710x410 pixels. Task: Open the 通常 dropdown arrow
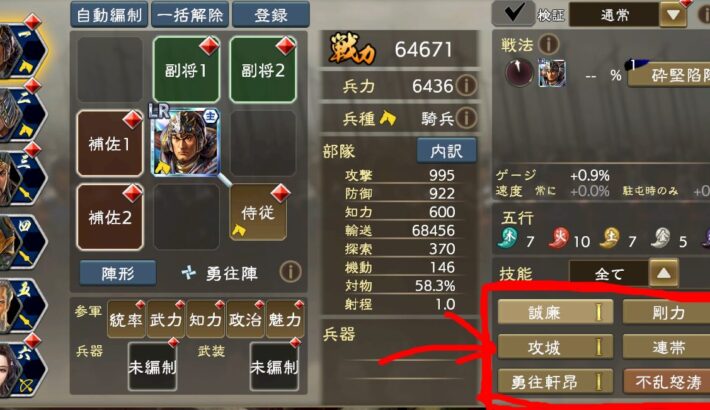[x=672, y=15]
